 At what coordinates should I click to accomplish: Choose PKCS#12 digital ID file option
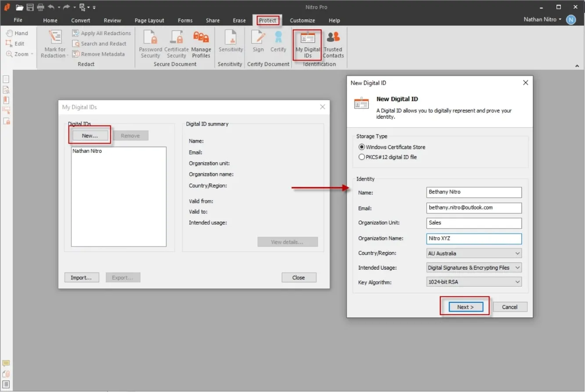[x=362, y=157]
